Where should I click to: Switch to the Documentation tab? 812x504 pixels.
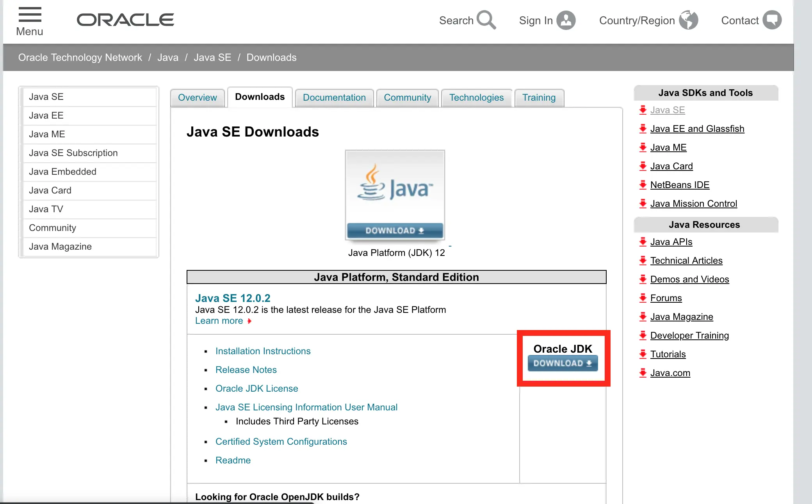click(x=334, y=98)
